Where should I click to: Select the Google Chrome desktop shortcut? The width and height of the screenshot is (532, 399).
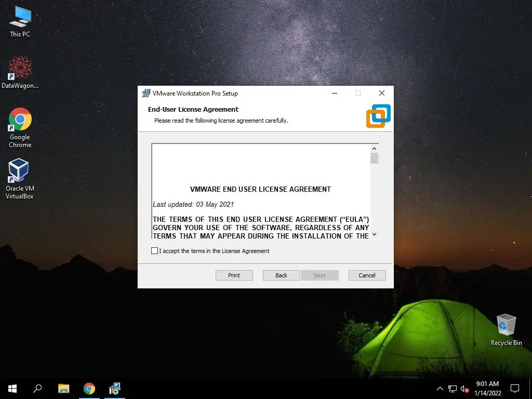(x=20, y=128)
